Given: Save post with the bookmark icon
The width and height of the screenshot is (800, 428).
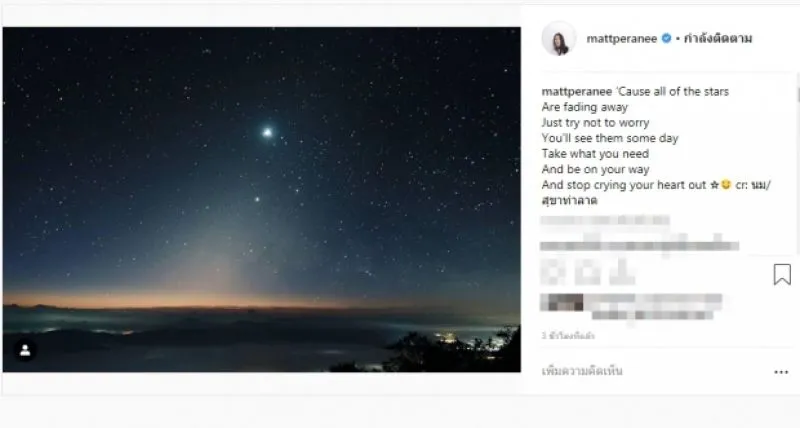Looking at the screenshot, I should (x=782, y=274).
